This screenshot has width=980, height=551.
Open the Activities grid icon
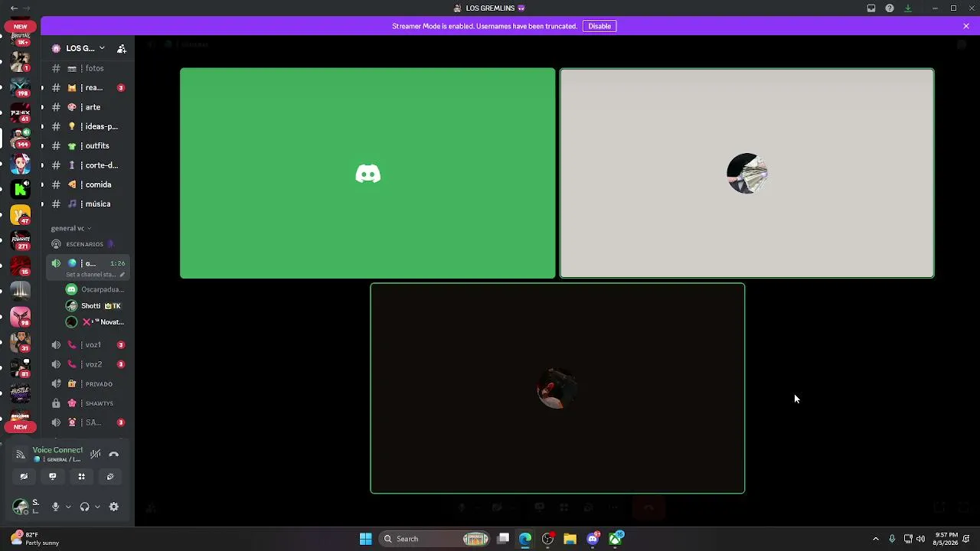pos(81,477)
